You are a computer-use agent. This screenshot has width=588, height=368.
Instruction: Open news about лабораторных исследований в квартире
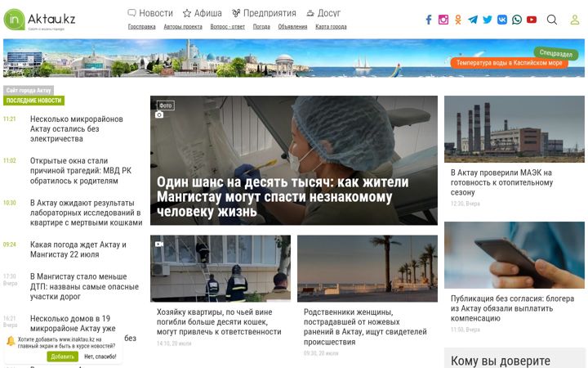coord(87,213)
